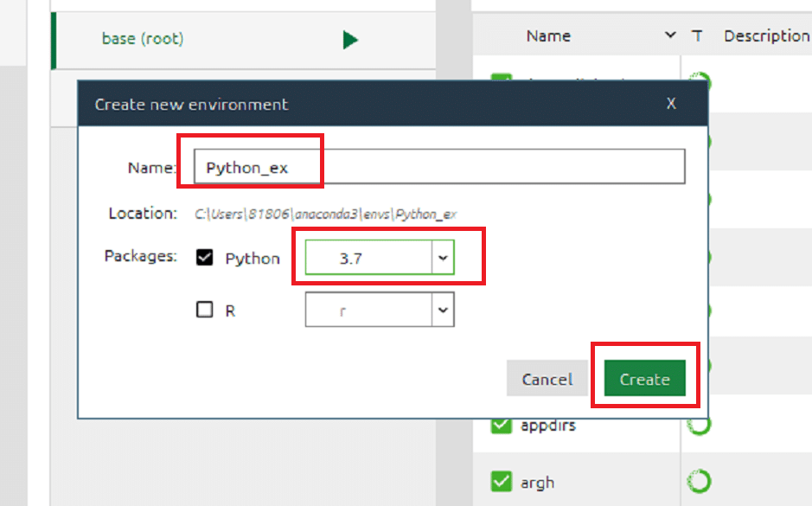Viewport: 812px width, 506px height.
Task: Click the status circle icon for appdirs
Action: click(699, 426)
